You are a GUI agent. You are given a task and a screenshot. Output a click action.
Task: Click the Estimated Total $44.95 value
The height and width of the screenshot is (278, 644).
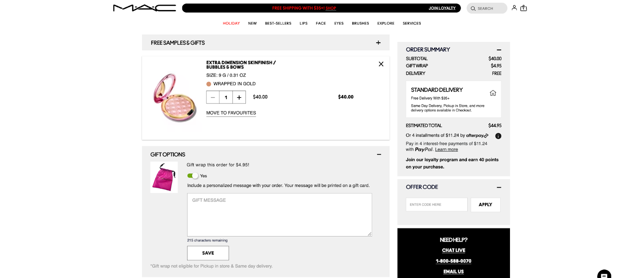click(x=495, y=126)
